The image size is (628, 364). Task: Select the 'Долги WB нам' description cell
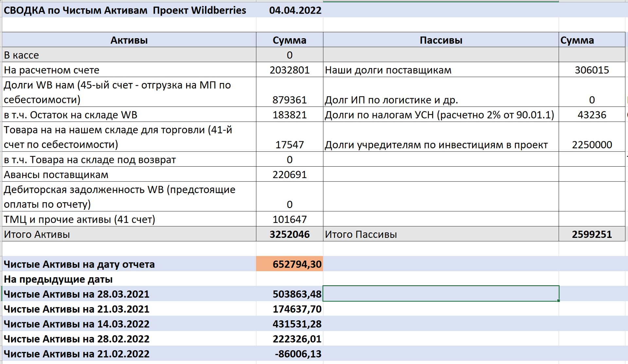click(x=129, y=92)
